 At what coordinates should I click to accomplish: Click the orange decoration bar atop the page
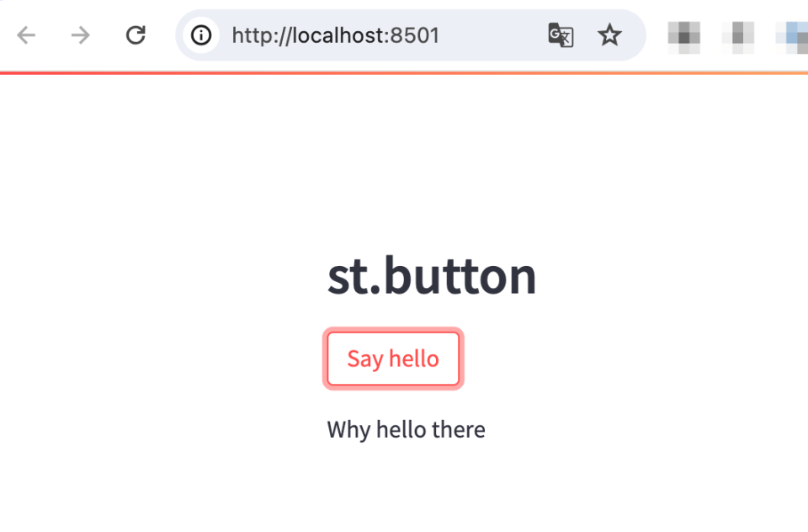tap(404, 73)
